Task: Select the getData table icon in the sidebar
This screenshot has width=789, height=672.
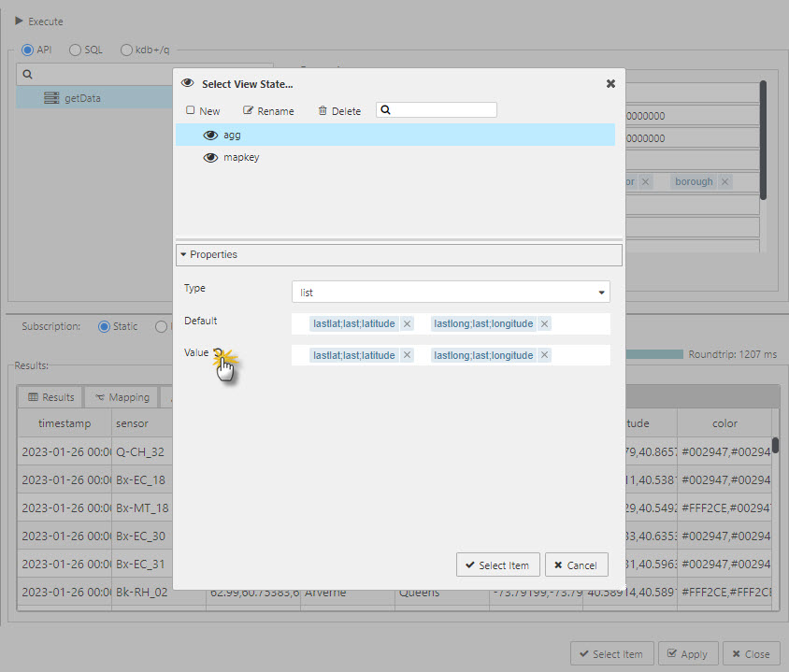Action: click(x=51, y=97)
